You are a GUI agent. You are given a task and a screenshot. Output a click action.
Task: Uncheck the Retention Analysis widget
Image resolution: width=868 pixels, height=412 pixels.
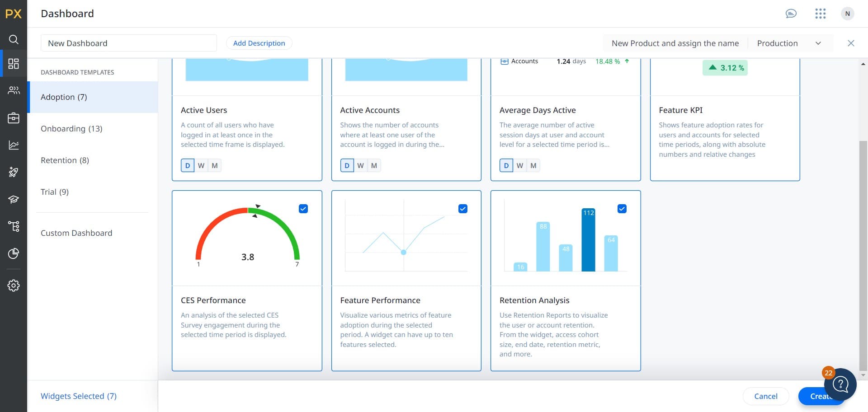tap(622, 209)
